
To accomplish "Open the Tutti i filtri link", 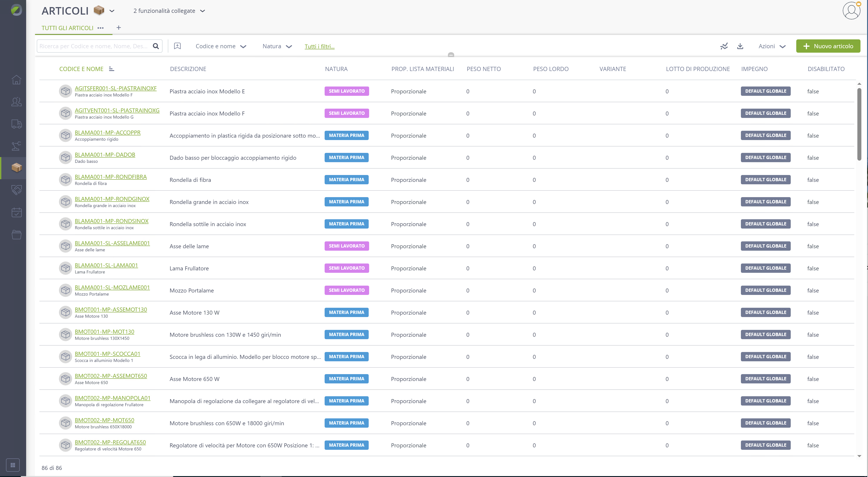I will (320, 46).
